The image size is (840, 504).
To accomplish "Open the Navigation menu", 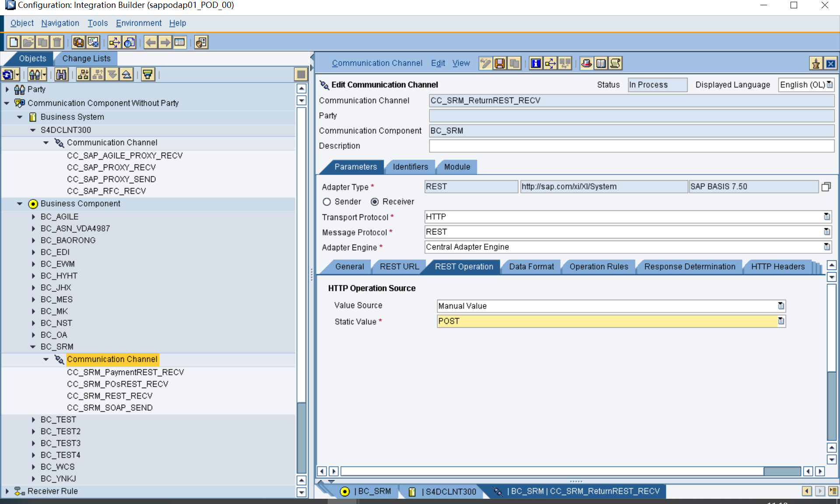I will pyautogui.click(x=60, y=23).
